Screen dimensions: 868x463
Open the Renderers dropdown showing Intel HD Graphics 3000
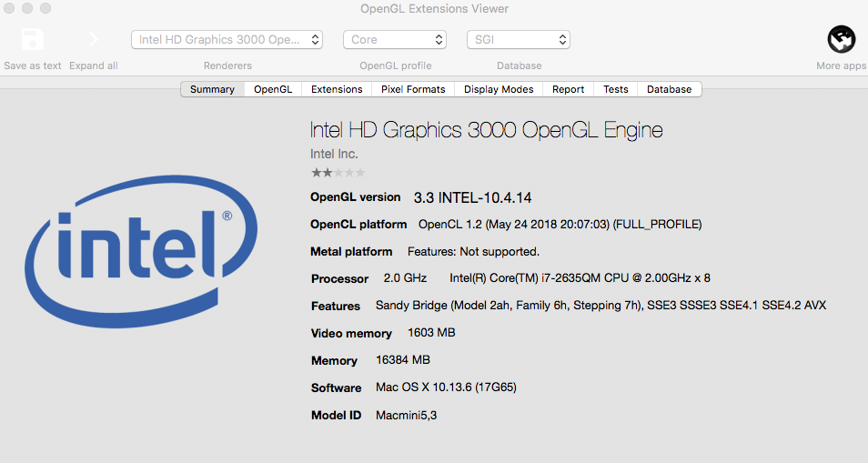coord(227,40)
